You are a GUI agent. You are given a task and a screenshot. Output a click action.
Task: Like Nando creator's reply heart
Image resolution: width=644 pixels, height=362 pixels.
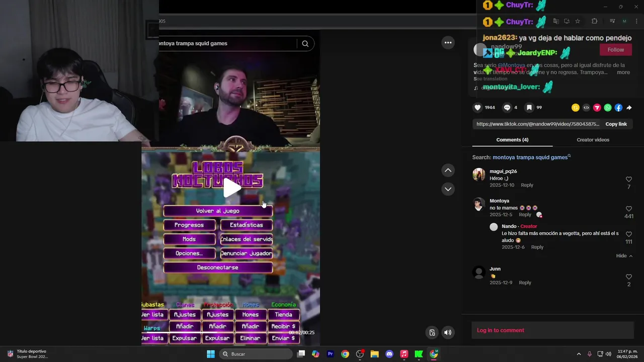tap(628, 234)
